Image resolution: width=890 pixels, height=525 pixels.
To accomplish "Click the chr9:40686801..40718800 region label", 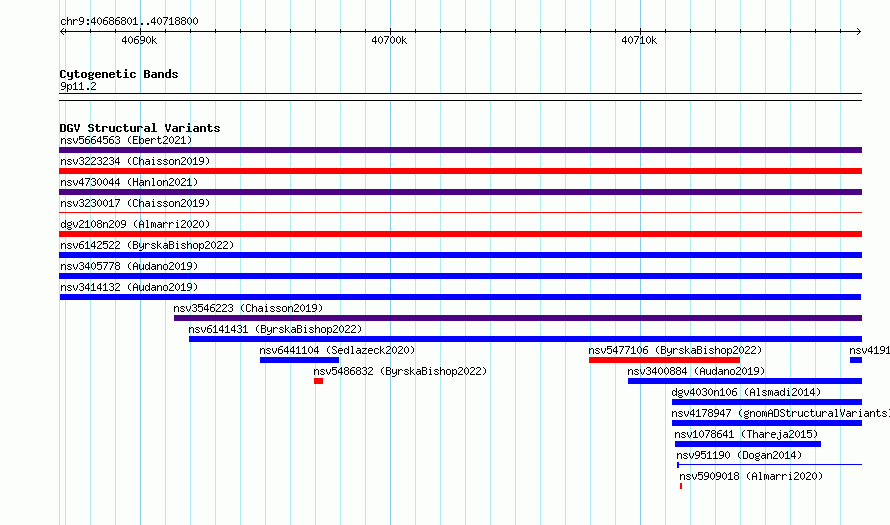I will coord(129,21).
